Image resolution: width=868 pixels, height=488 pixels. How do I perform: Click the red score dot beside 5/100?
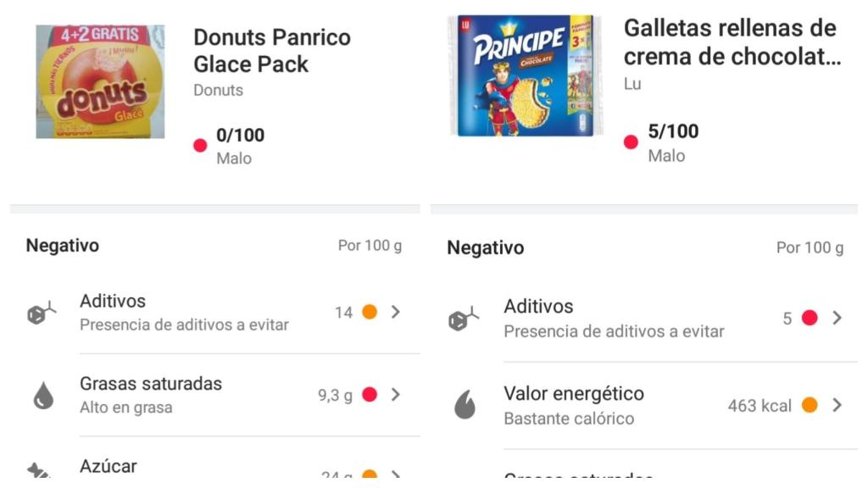[631, 142]
